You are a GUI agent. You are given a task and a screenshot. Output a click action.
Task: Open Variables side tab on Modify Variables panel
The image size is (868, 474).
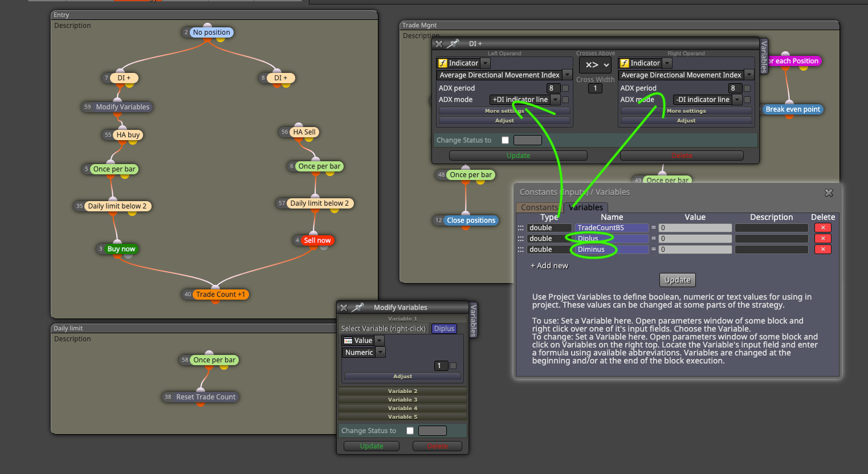pos(473,320)
